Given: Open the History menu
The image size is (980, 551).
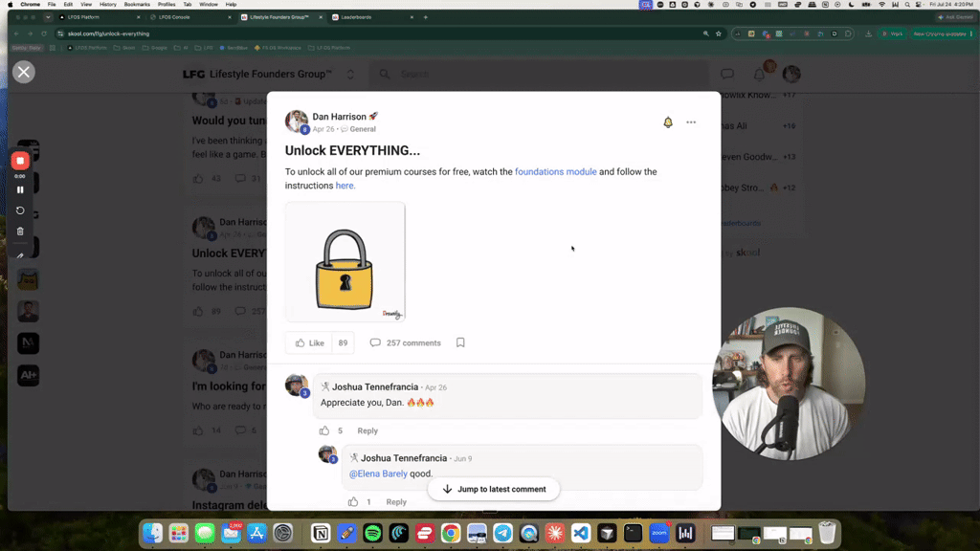Looking at the screenshot, I should (107, 5).
